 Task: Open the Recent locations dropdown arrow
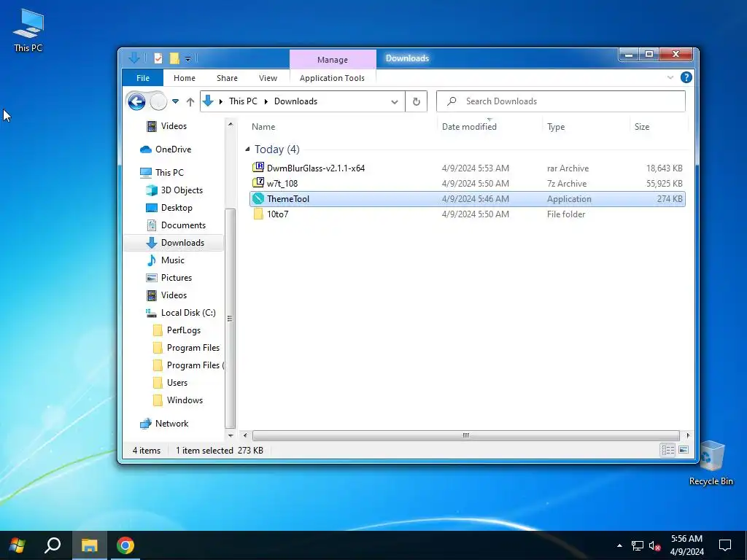pos(175,101)
